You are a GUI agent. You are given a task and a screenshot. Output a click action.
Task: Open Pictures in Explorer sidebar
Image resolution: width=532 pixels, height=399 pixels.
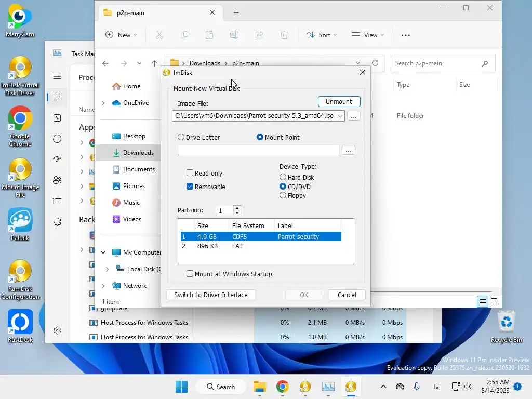coord(129,186)
